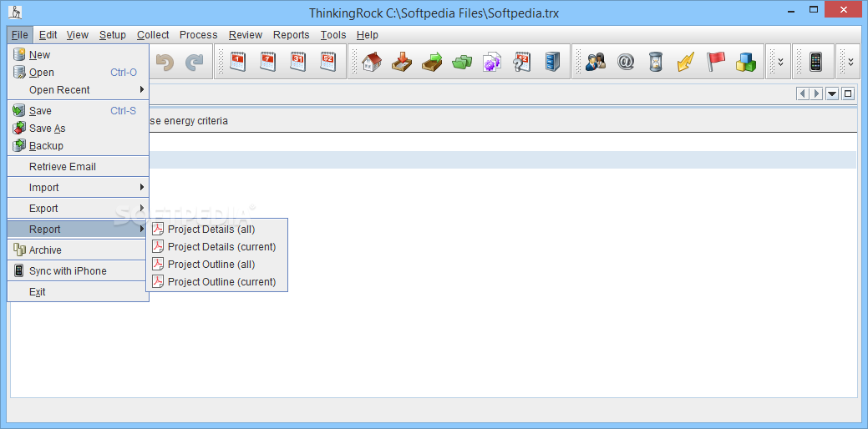Click the scroll tabs right arrow

click(x=816, y=94)
